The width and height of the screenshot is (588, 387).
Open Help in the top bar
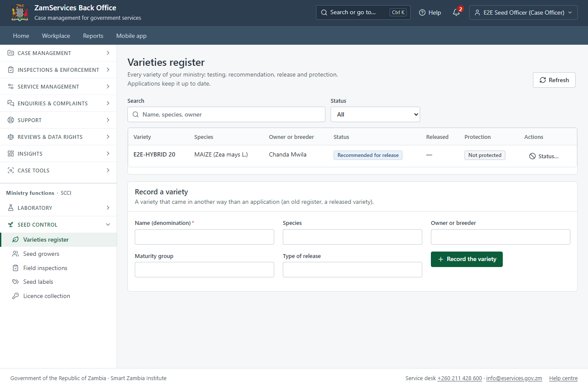point(430,12)
